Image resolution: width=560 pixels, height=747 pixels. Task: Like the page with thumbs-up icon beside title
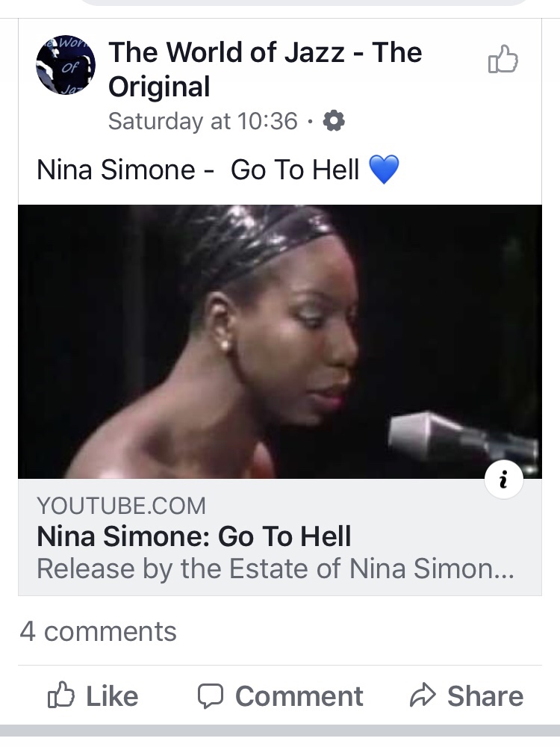pyautogui.click(x=503, y=60)
